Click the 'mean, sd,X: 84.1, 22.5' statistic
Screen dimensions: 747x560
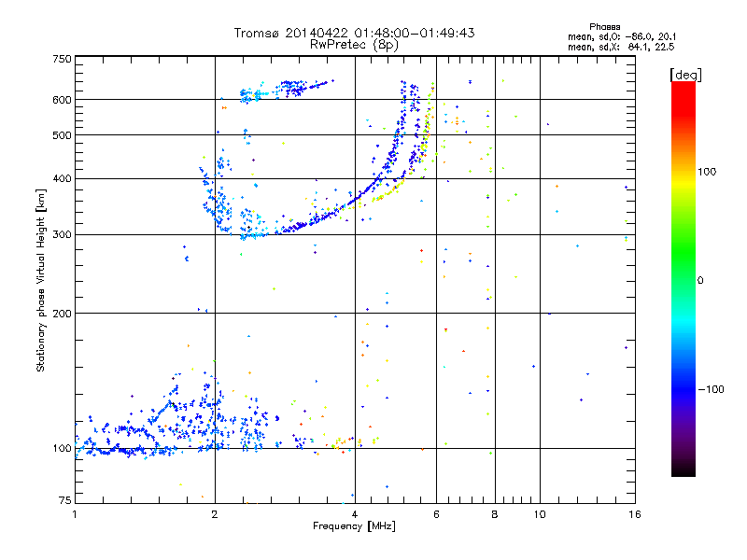pyautogui.click(x=621, y=47)
